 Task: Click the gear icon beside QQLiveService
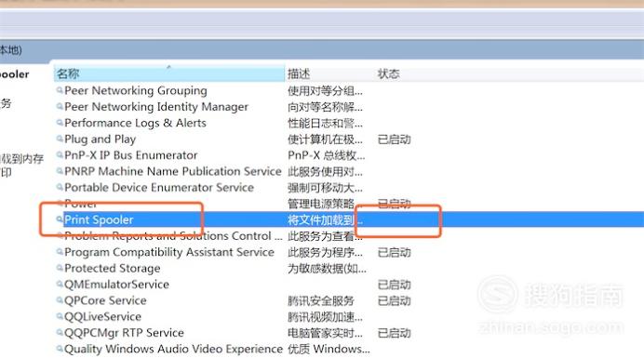(x=60, y=316)
